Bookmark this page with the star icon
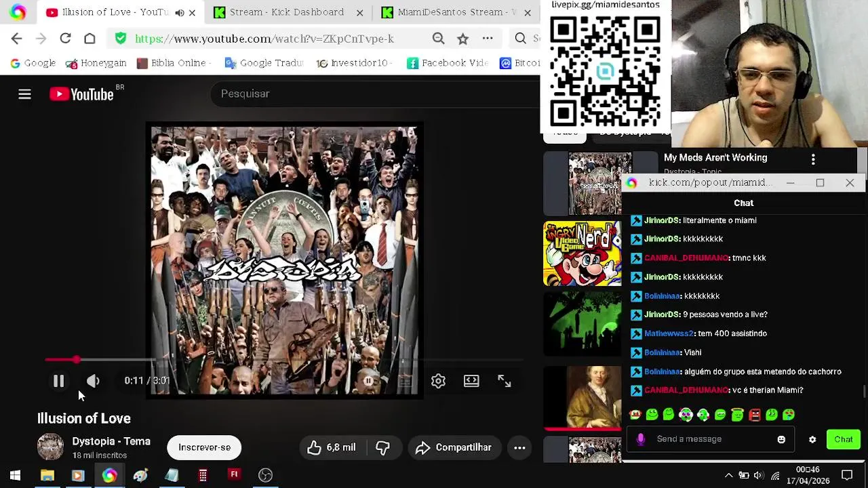868x488 pixels. pyautogui.click(x=463, y=39)
